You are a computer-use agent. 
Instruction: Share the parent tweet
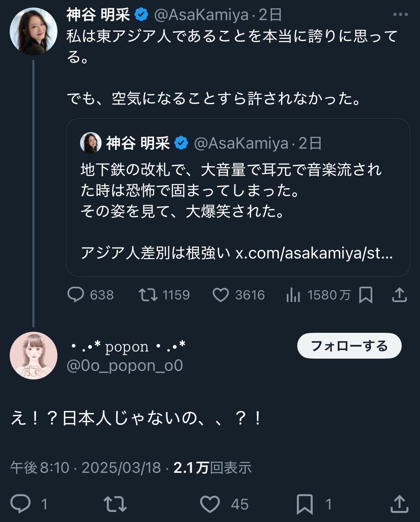click(x=399, y=295)
